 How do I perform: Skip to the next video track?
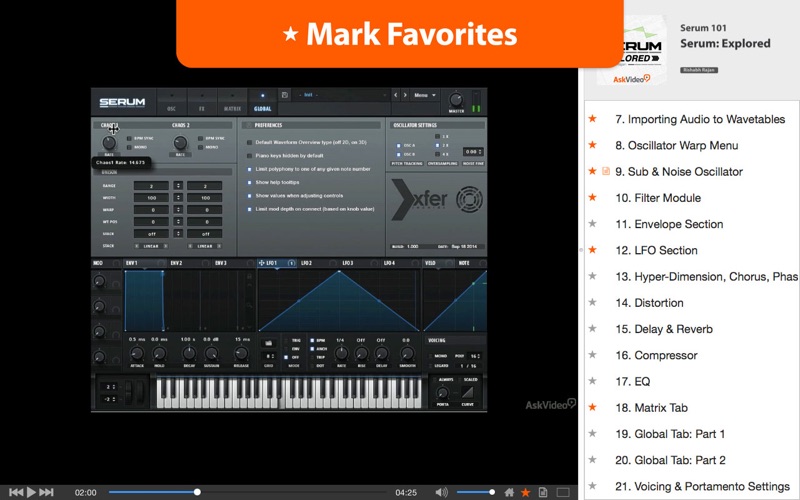(46, 492)
